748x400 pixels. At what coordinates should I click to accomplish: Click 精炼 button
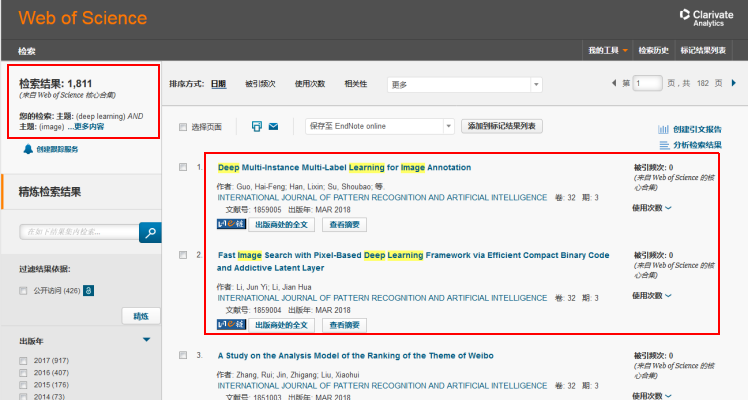tap(141, 316)
